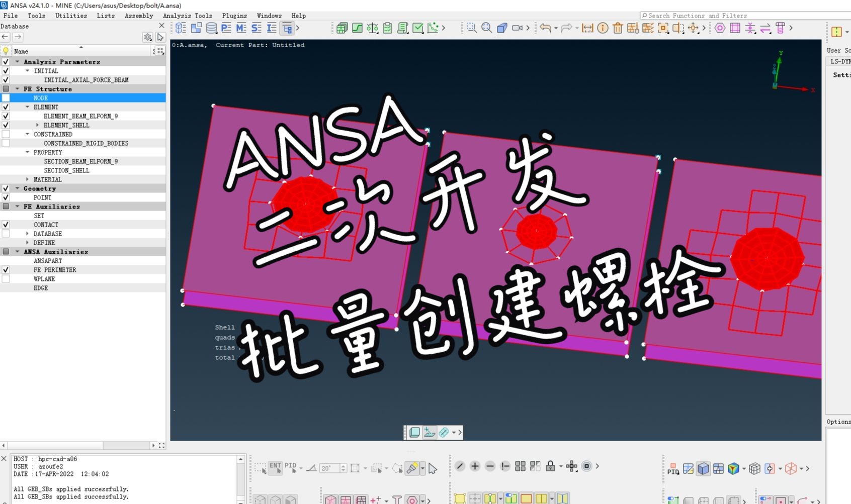Open the Plugins menu
This screenshot has height=504, width=851.
pos(234,16)
